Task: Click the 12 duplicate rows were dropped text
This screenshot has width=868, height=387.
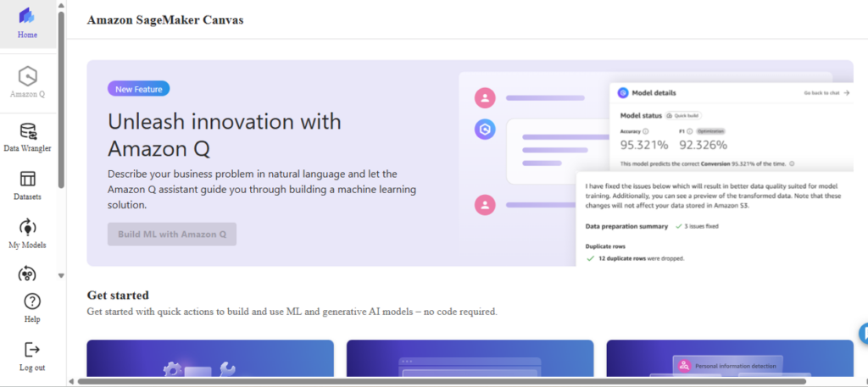Action: (x=641, y=258)
